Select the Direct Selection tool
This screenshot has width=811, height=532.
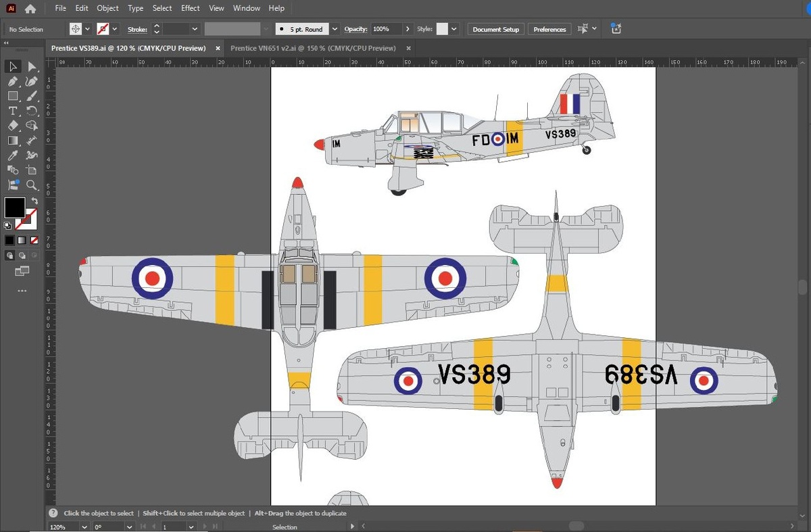31,66
